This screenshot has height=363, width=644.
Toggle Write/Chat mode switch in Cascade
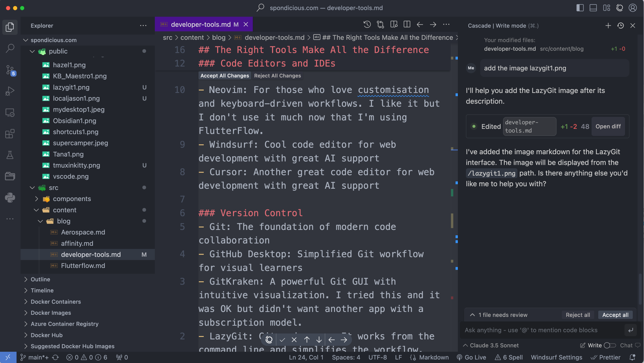(610, 345)
